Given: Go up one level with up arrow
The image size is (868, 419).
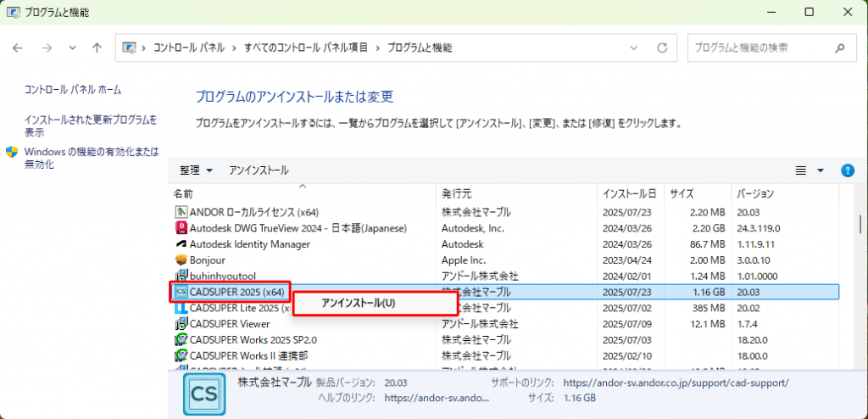Looking at the screenshot, I should click(97, 48).
